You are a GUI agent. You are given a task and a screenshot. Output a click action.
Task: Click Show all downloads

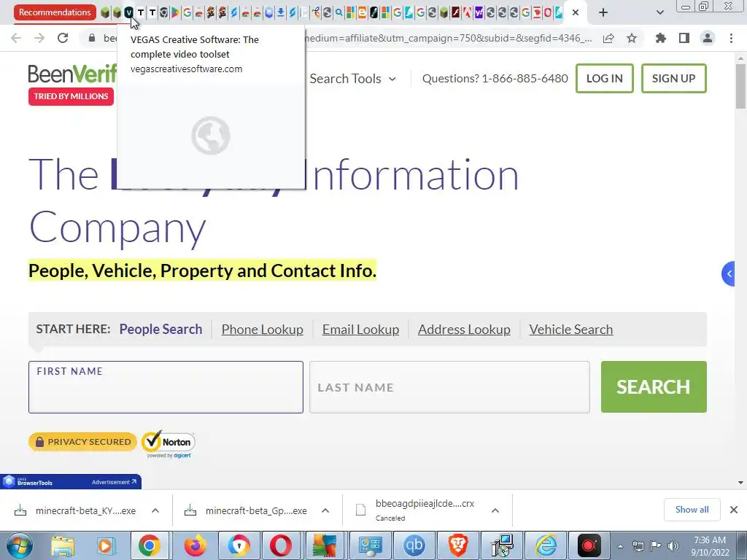(x=692, y=510)
